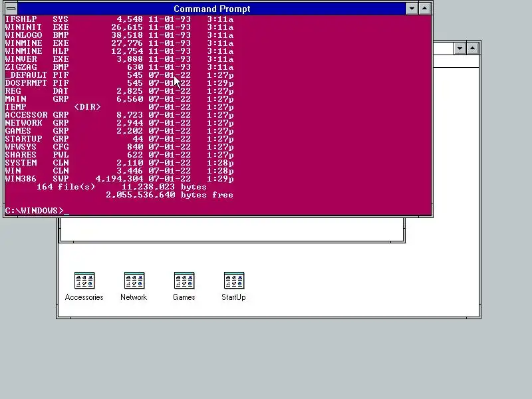This screenshot has width=532, height=399.
Task: Select the GAMES GRP row
Action: point(119,130)
